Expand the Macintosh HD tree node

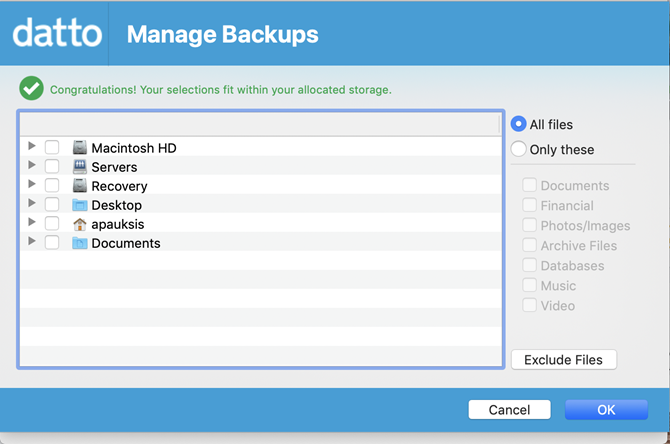point(32,147)
